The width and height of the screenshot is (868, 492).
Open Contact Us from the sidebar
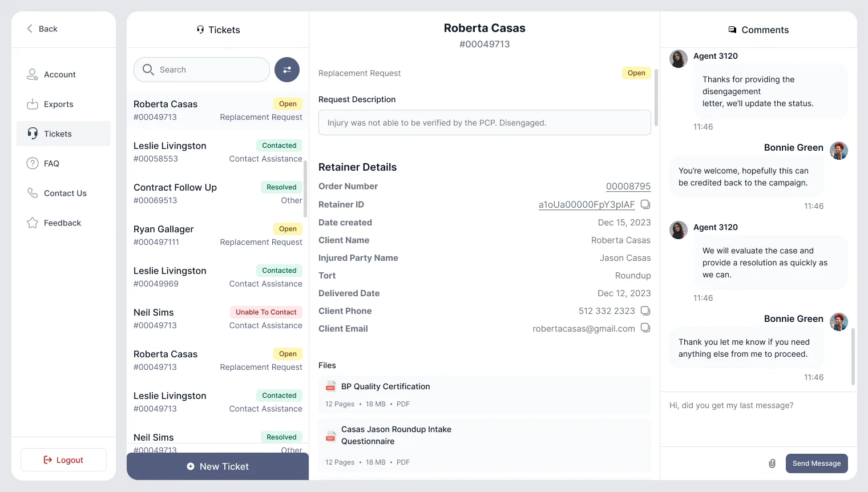(63, 193)
